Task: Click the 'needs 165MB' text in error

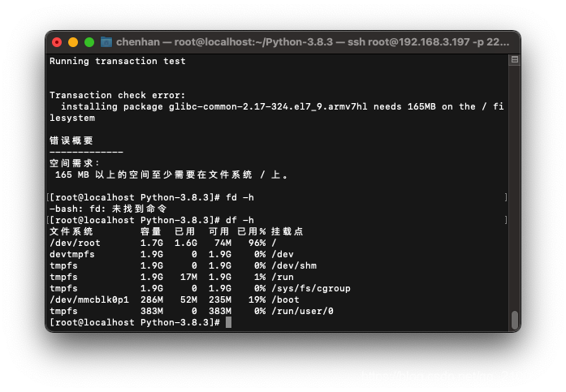Action: 404,107
